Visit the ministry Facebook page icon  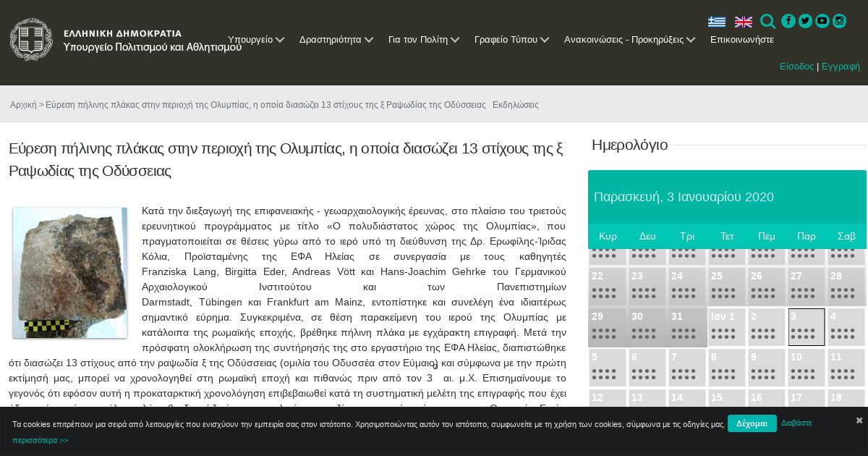click(x=788, y=21)
